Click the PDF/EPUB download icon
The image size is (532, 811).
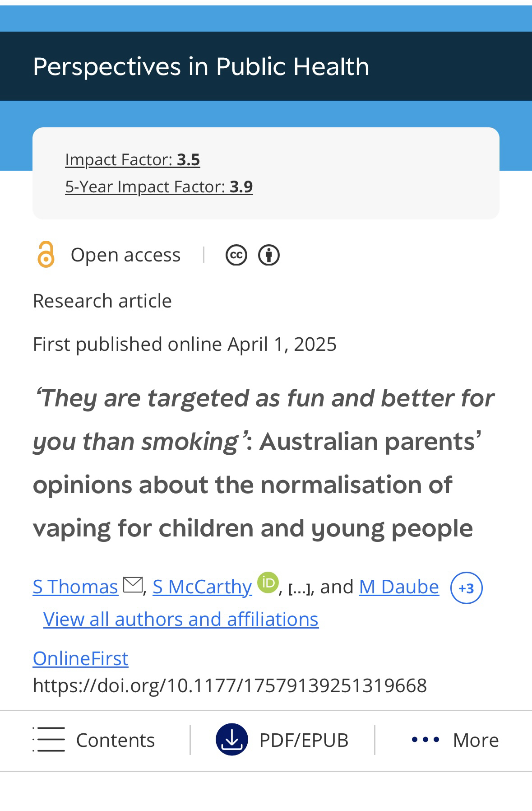tap(232, 740)
